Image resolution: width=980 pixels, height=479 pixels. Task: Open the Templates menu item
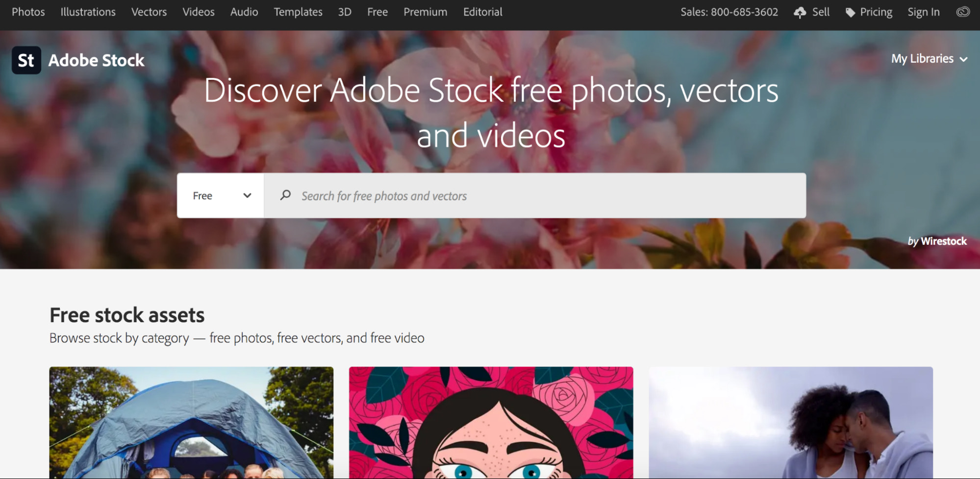298,12
